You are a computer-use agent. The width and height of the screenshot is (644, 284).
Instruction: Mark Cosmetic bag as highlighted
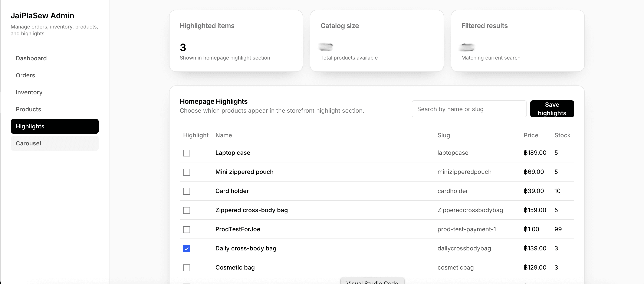[x=187, y=268]
